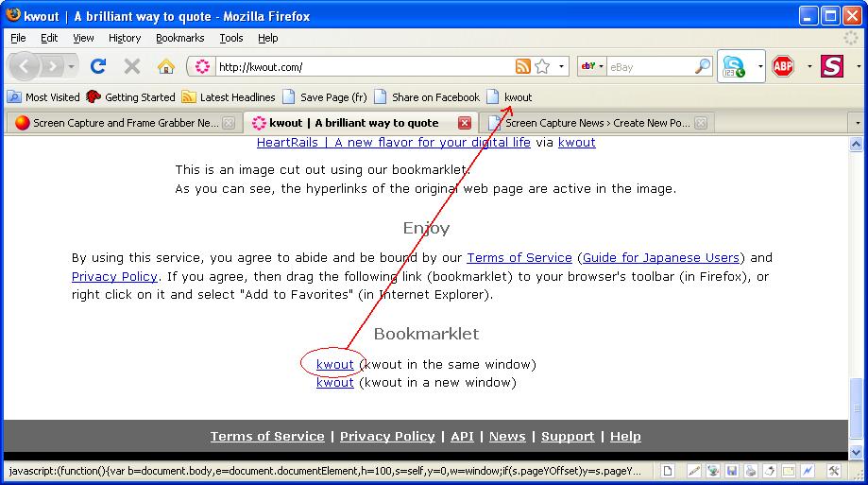Expand the dropdown next to pink S icon
This screenshot has width=868, height=485.
[859, 66]
